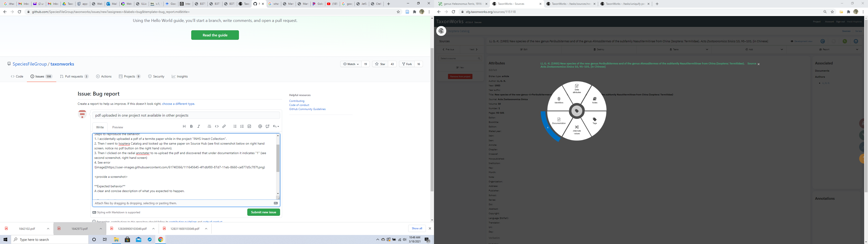
Task: Reference an issue with cross-reference icon
Action: (267, 126)
